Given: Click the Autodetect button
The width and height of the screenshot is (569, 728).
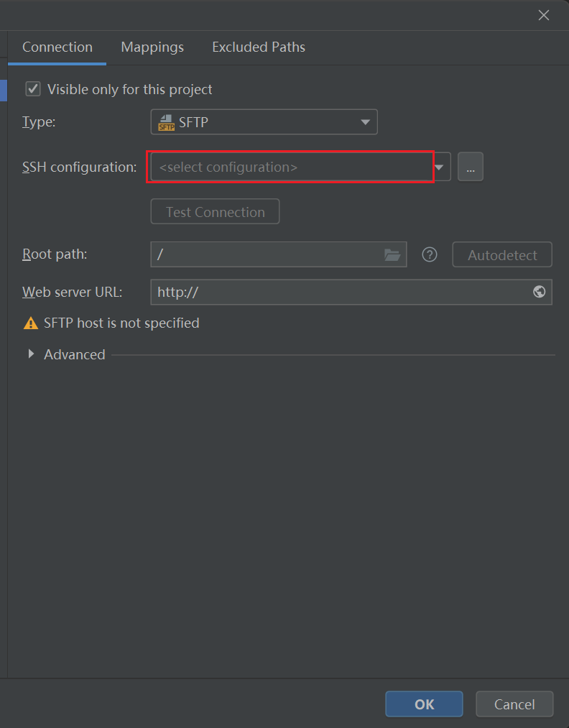Looking at the screenshot, I should [x=502, y=254].
